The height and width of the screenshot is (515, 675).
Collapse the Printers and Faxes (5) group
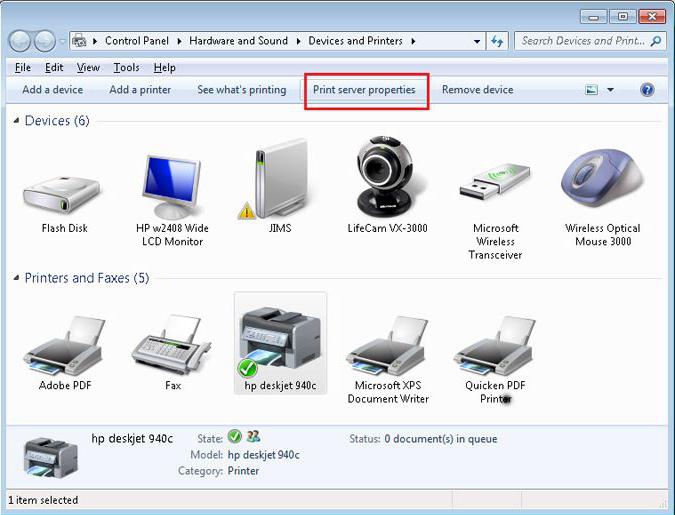16,278
